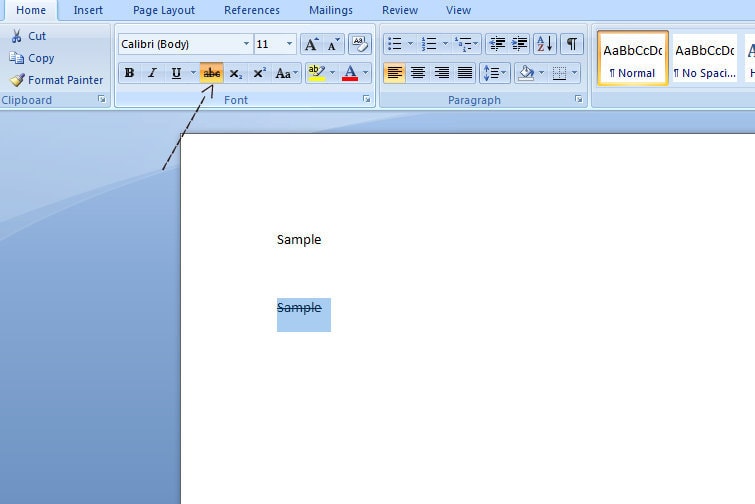Click the Clear Formatting icon
This screenshot has width=755, height=504.
pyautogui.click(x=360, y=44)
